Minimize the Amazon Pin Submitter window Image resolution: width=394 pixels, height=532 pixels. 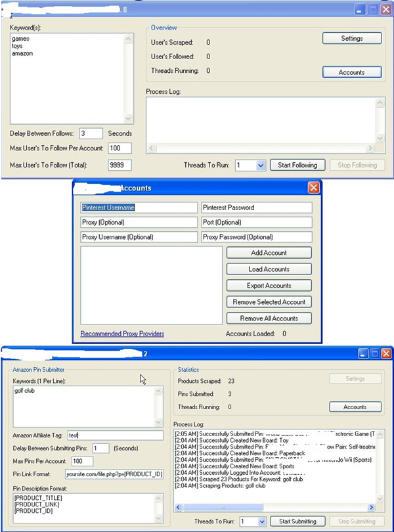[363, 354]
